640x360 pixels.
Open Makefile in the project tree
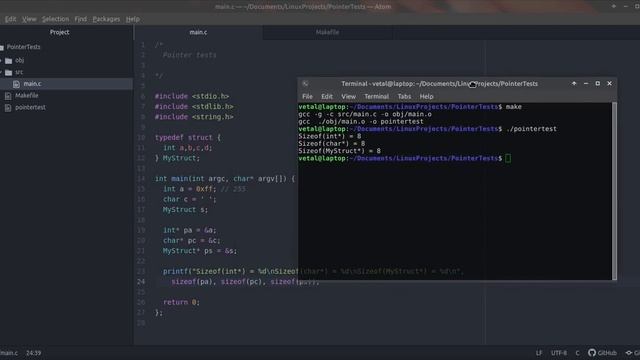click(27, 96)
